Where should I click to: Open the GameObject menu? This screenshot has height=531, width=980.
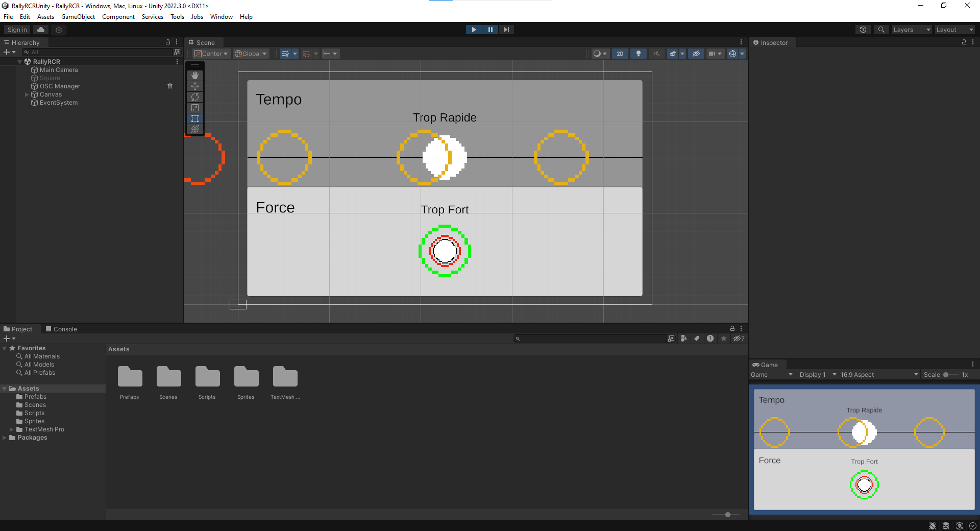[x=78, y=17]
